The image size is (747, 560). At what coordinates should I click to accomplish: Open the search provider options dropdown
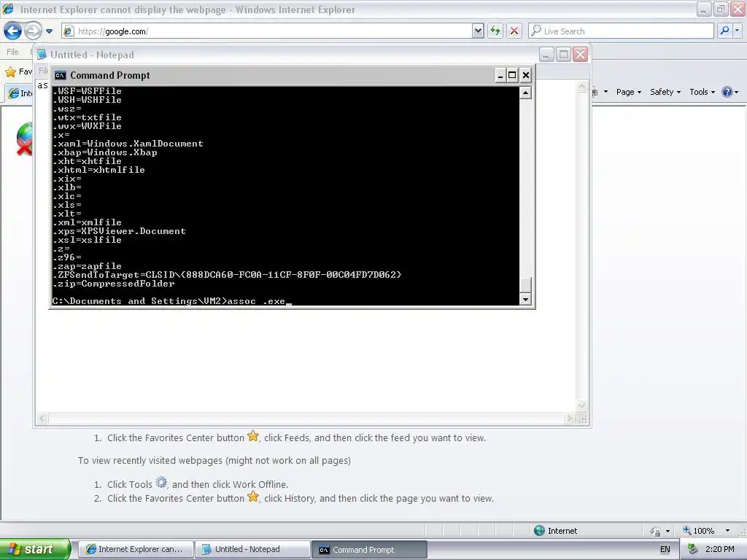tap(737, 31)
